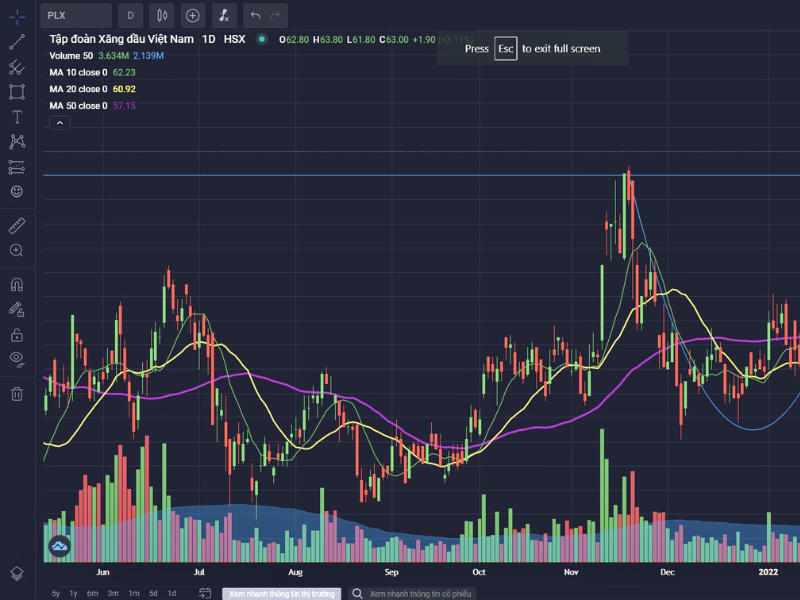Select MA 20 close indicator legend
Viewport: 800px width, 600px height.
pos(78,89)
